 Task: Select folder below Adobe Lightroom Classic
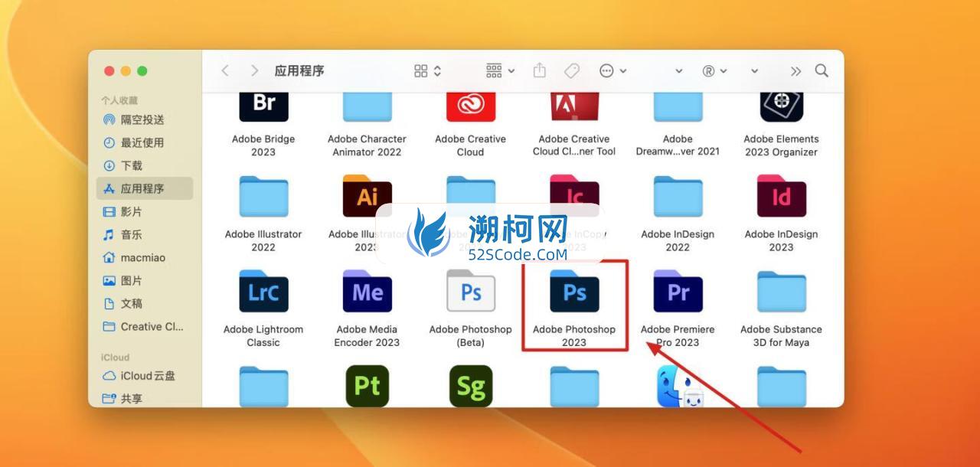click(x=263, y=387)
